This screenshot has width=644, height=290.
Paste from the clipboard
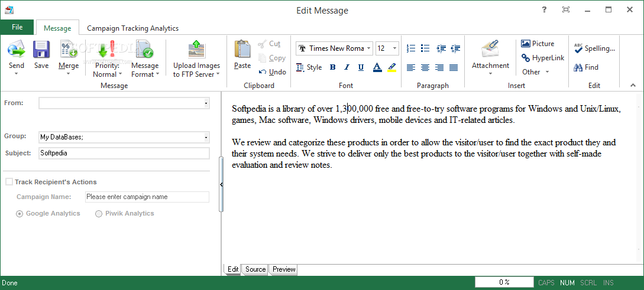(x=242, y=54)
